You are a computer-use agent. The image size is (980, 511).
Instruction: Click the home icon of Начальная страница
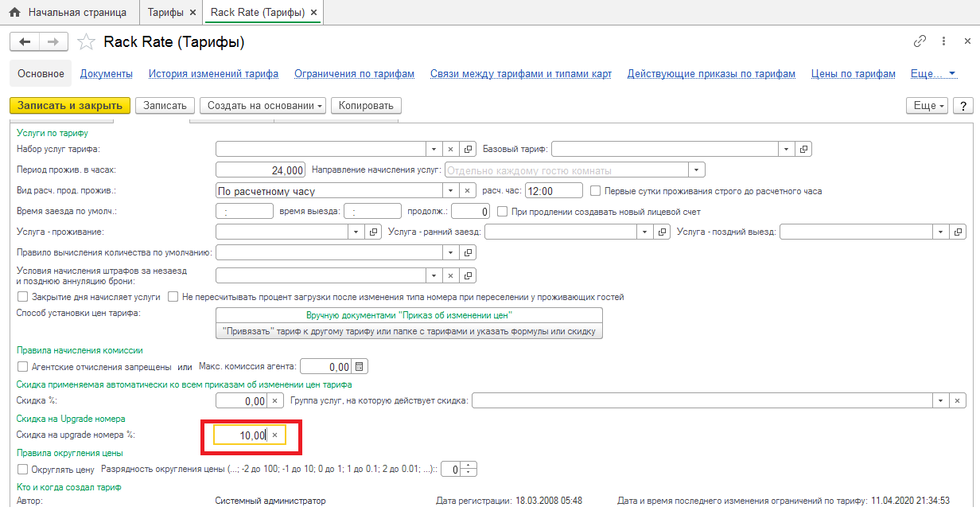point(14,13)
